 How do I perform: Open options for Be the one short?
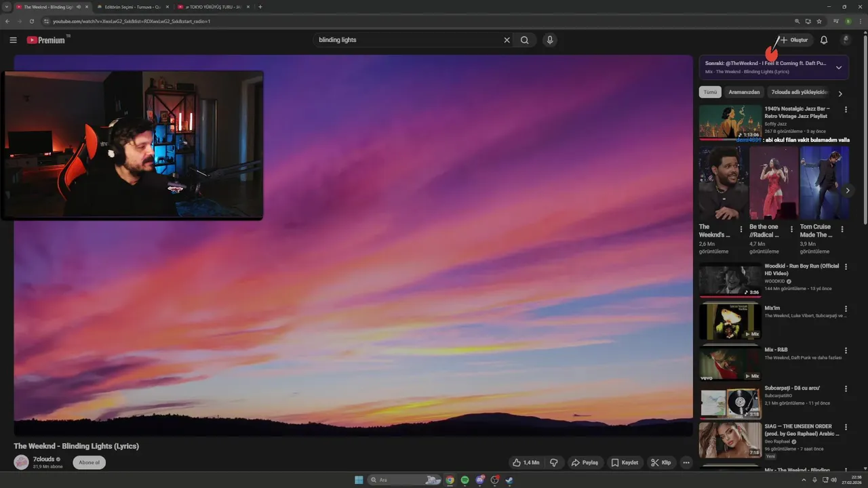(791, 229)
